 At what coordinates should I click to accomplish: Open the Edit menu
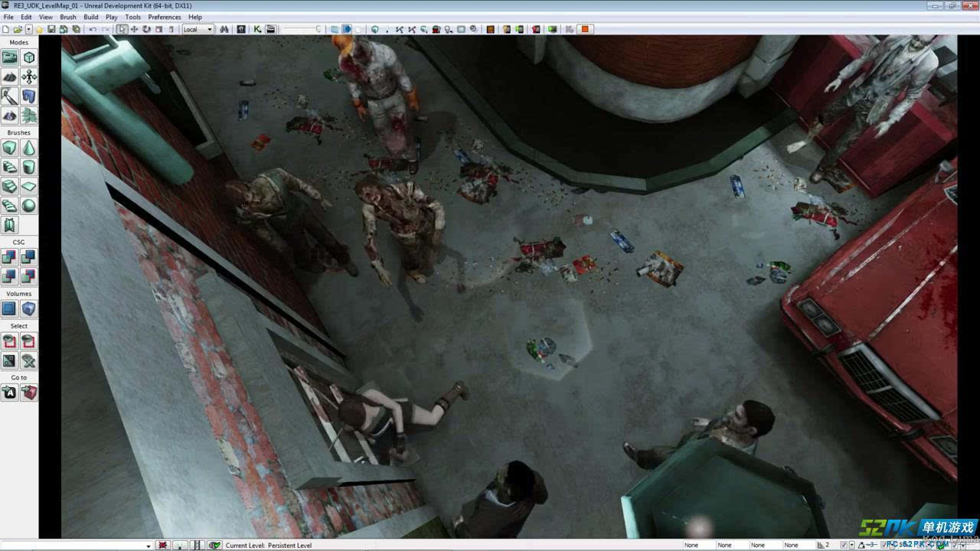(x=26, y=17)
